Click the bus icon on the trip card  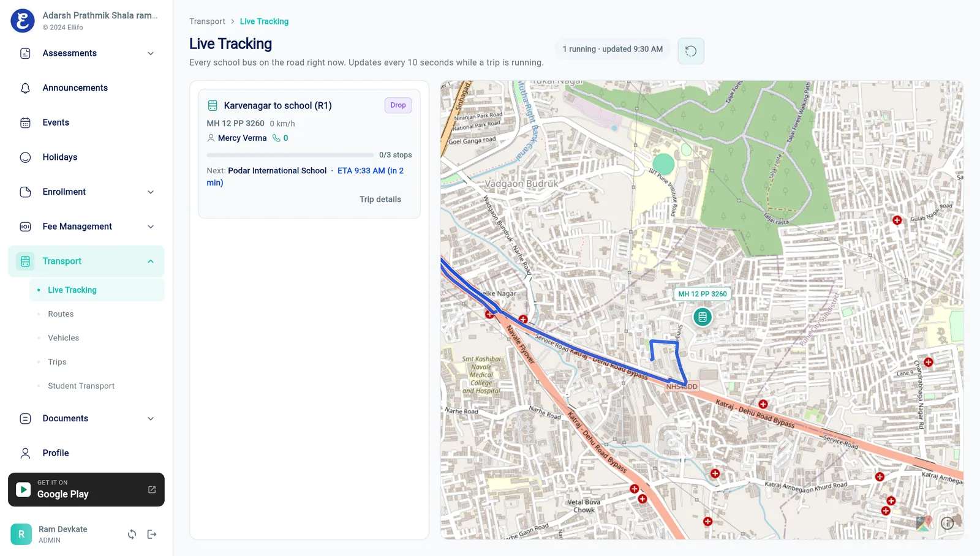(213, 105)
